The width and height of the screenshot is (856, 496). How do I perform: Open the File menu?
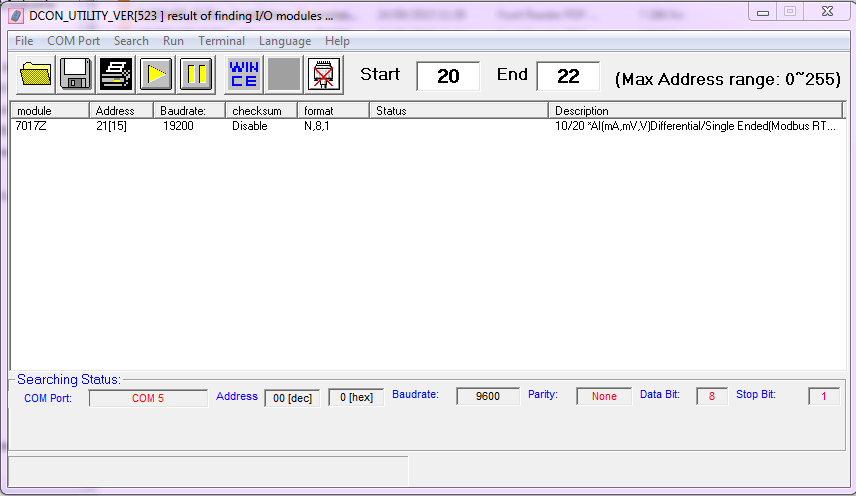[x=24, y=41]
